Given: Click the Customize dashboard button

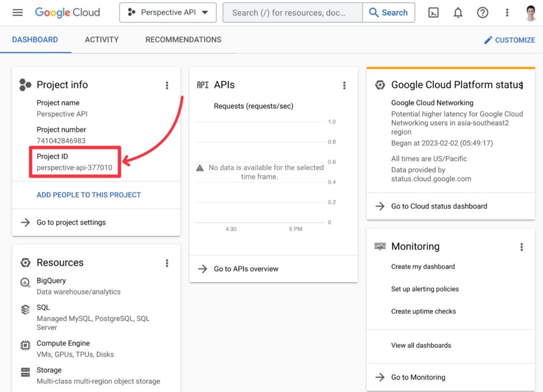Looking at the screenshot, I should [510, 40].
